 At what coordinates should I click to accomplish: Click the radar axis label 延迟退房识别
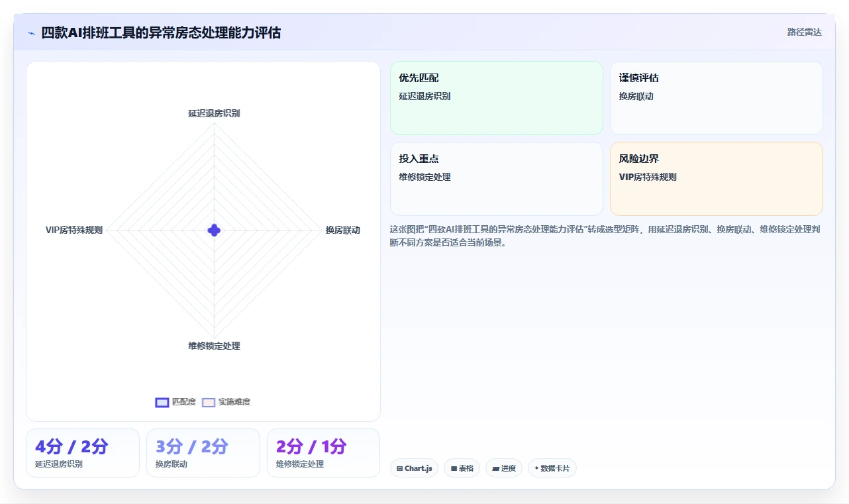point(214,113)
